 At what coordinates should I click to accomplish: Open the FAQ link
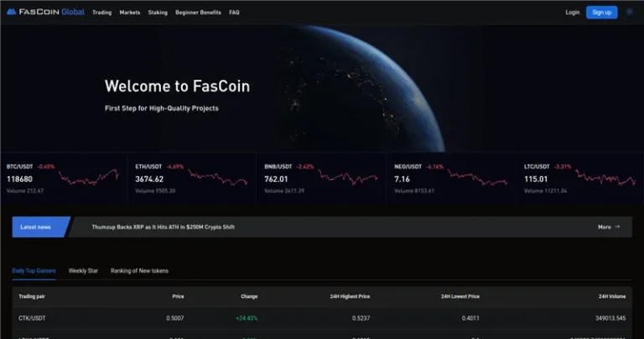(x=234, y=13)
